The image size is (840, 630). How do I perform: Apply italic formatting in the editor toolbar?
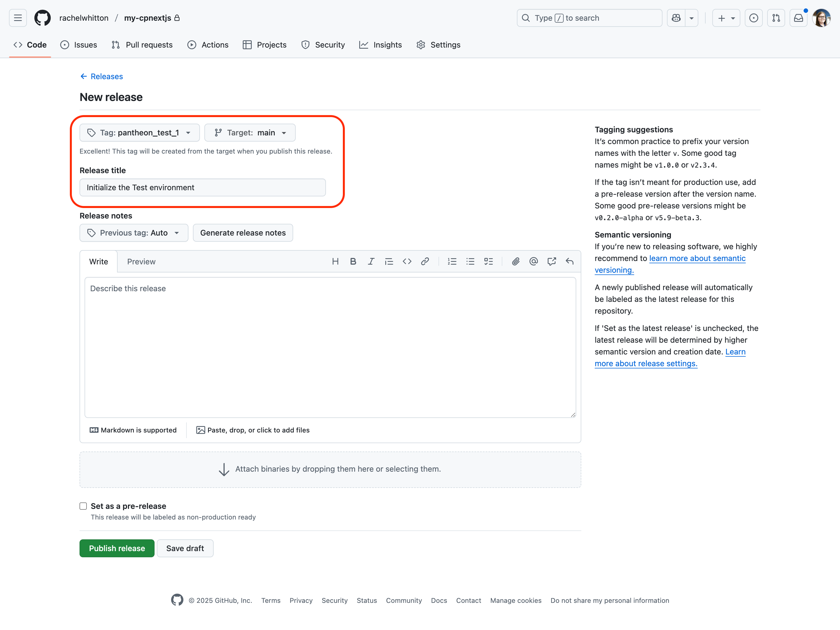coord(371,262)
